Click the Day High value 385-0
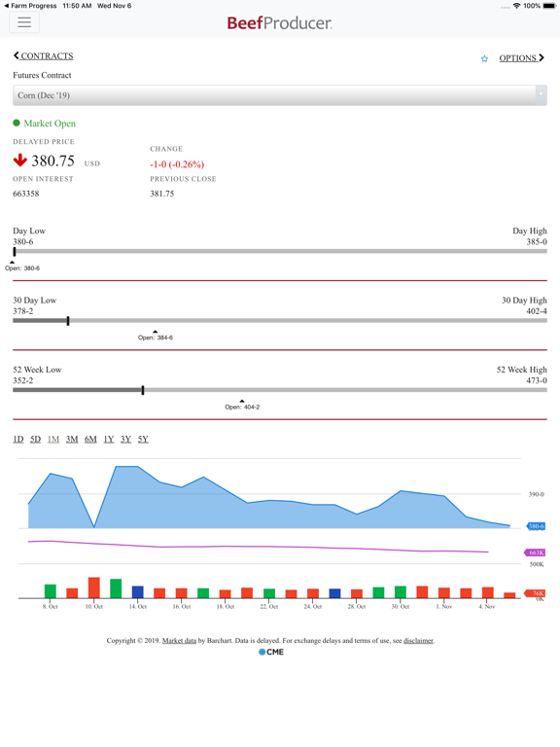The width and height of the screenshot is (560, 747). pyautogui.click(x=537, y=241)
